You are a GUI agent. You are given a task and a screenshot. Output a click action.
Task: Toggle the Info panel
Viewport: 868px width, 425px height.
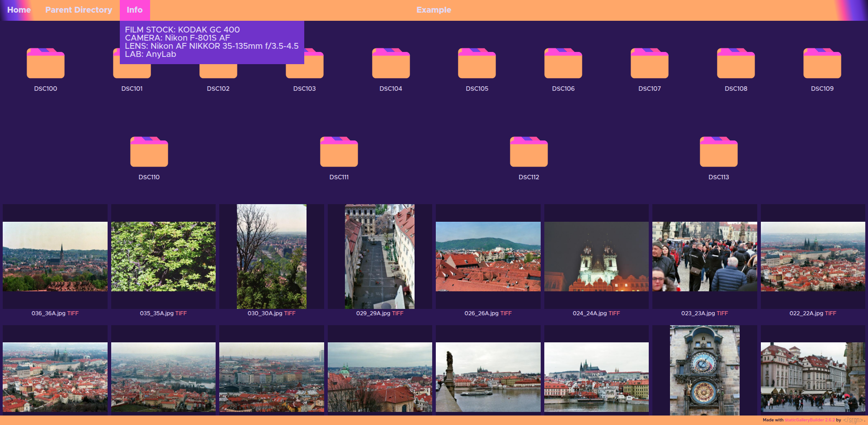click(134, 10)
